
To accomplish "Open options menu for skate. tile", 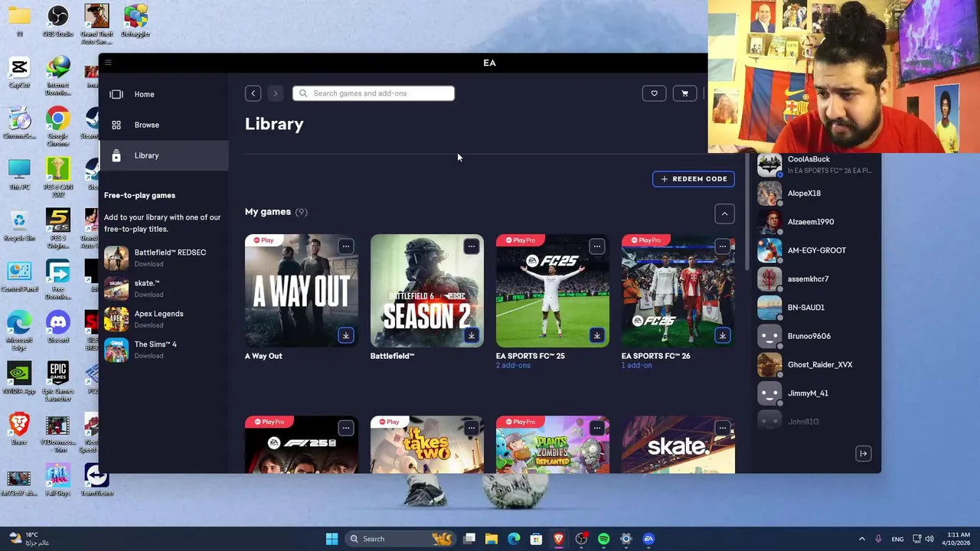I will pyautogui.click(x=723, y=428).
